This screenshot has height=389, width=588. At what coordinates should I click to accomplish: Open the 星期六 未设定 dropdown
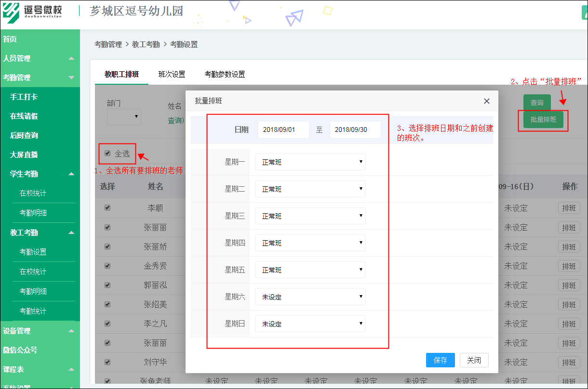pyautogui.click(x=310, y=297)
